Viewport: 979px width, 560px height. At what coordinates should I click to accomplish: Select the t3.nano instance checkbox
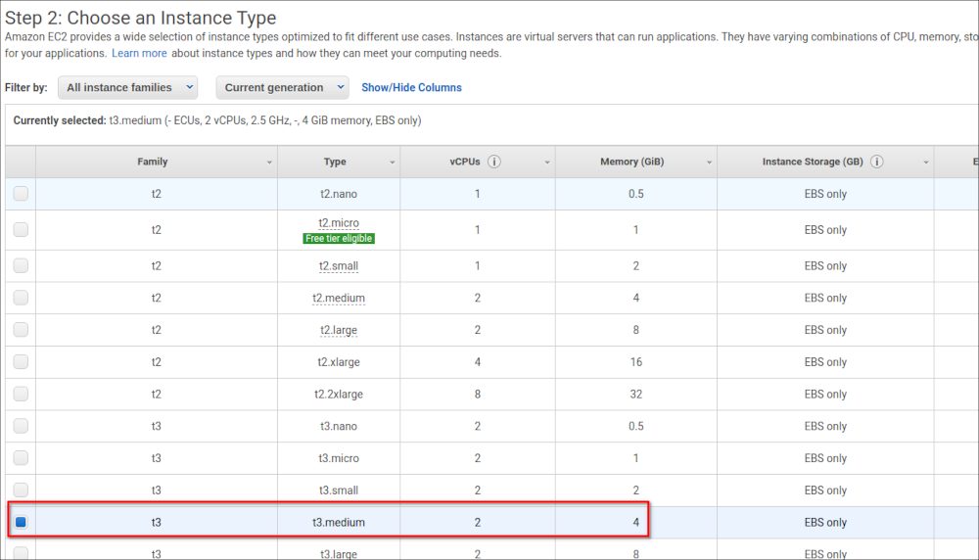point(21,426)
